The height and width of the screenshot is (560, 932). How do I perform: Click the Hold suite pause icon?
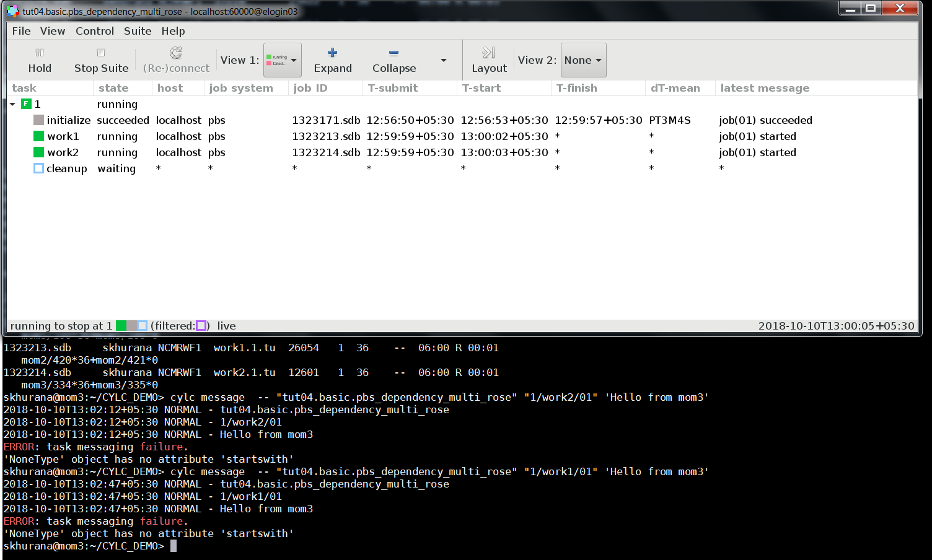click(x=40, y=53)
